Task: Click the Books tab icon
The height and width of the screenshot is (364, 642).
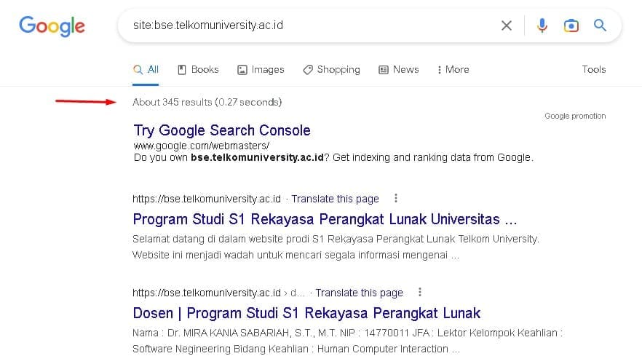Action: click(182, 70)
